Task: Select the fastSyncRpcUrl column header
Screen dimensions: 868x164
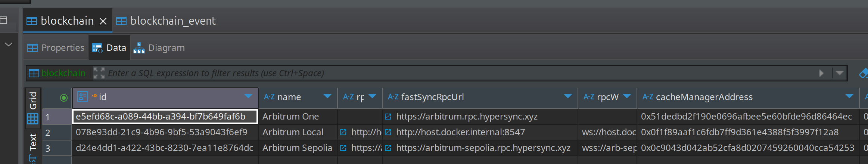Action: point(480,98)
